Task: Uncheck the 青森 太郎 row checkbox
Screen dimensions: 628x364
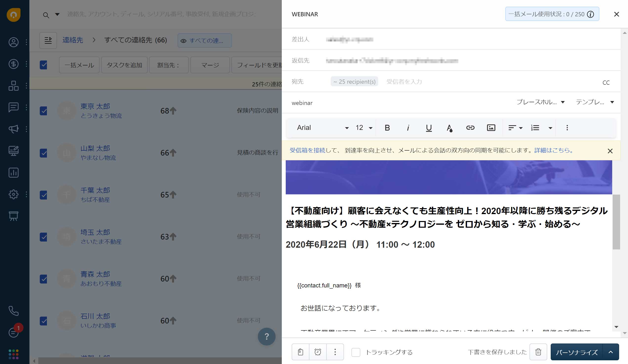Action: coord(44,279)
